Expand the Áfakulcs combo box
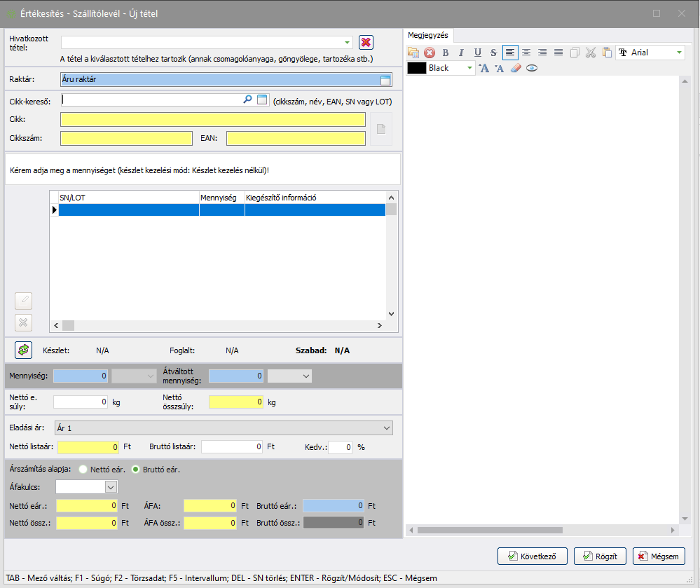 tap(110, 486)
